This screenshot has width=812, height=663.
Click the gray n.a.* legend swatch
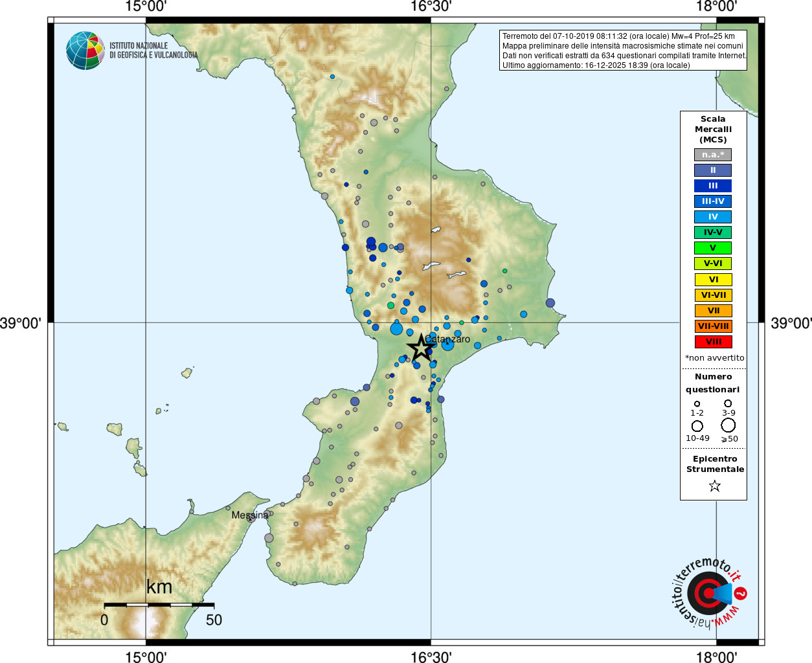pyautogui.click(x=713, y=155)
